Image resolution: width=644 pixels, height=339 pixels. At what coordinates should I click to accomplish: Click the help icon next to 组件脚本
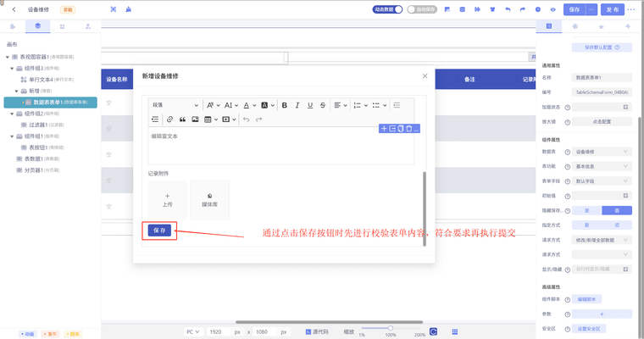pos(567,299)
